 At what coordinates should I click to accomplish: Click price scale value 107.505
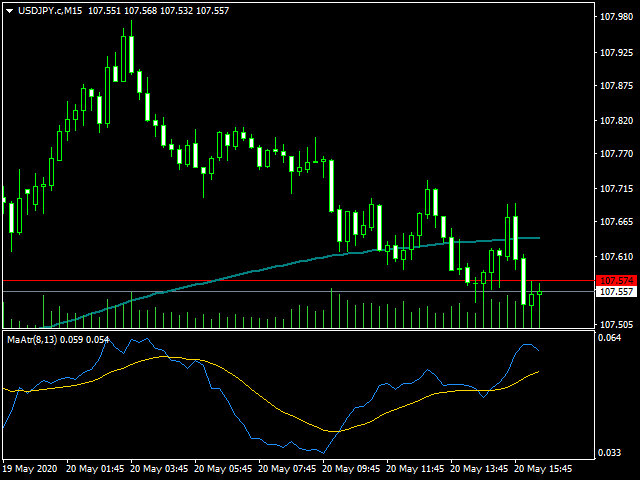[x=616, y=325]
